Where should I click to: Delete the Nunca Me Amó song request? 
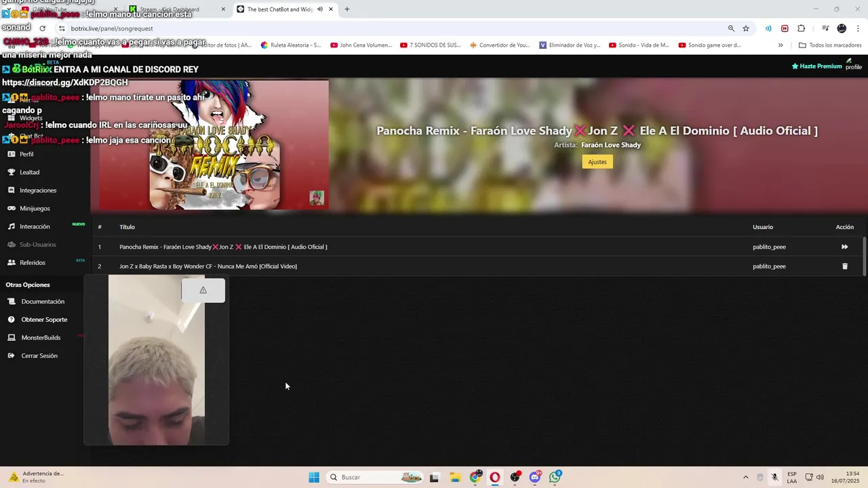(x=844, y=266)
